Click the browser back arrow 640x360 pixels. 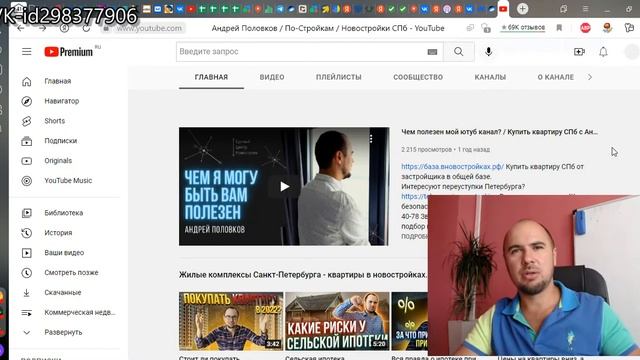point(21,28)
